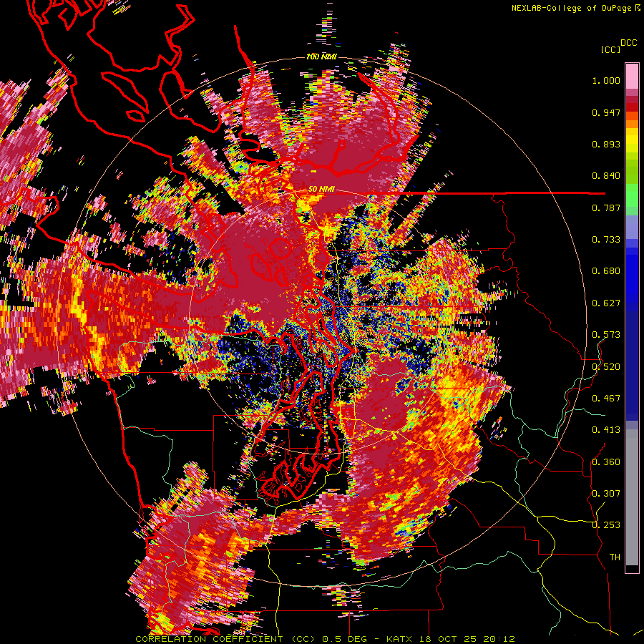Click the 0.573 value on the color scale

tap(606, 335)
